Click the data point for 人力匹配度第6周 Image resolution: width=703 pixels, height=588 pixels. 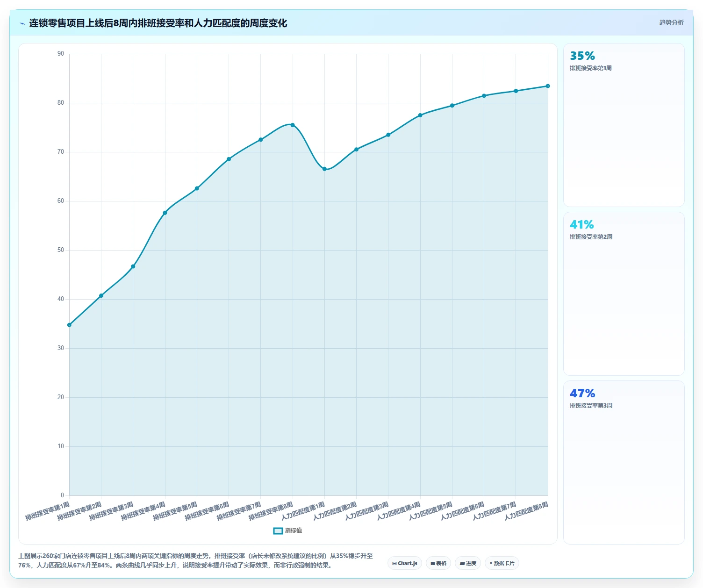click(484, 95)
